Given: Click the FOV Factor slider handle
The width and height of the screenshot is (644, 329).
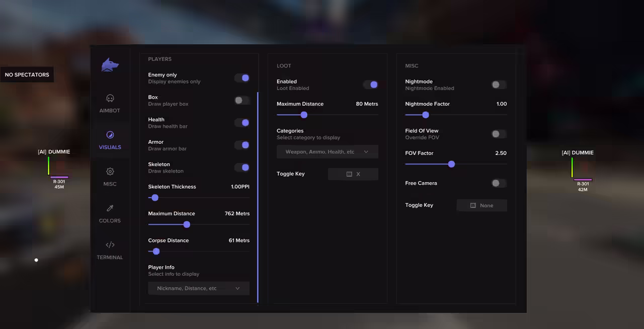Looking at the screenshot, I should click(x=451, y=164).
